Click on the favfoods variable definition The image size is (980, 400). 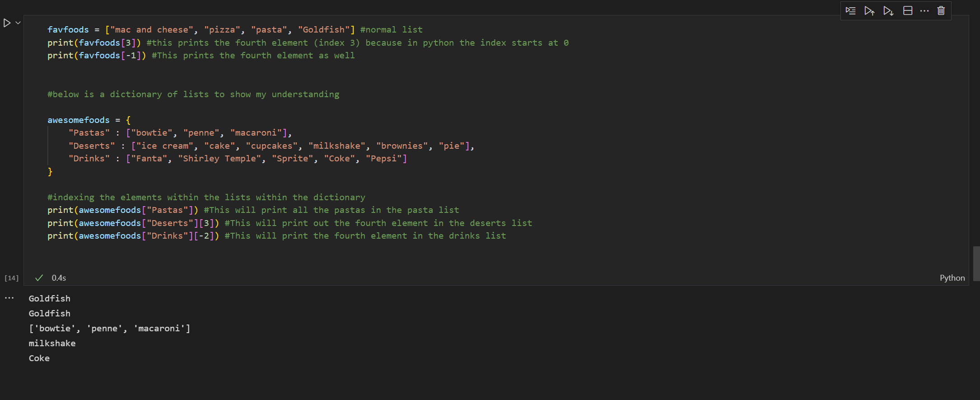pos(68,30)
